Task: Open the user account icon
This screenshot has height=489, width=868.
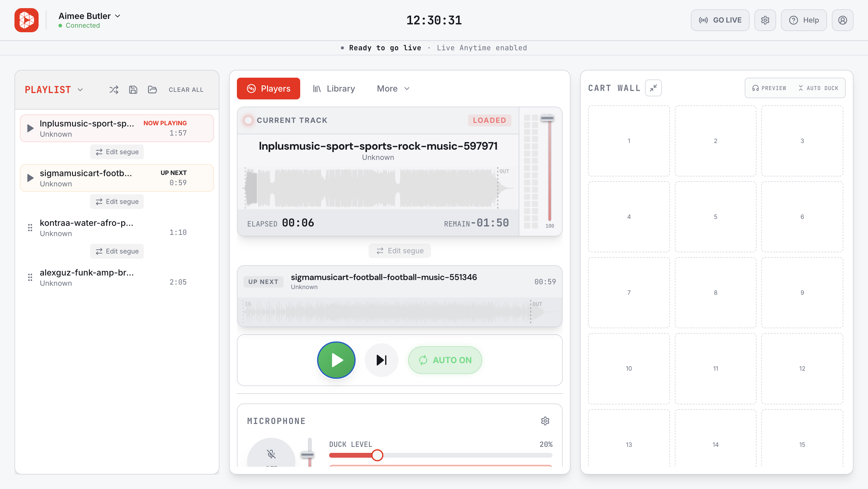Action: [x=842, y=20]
